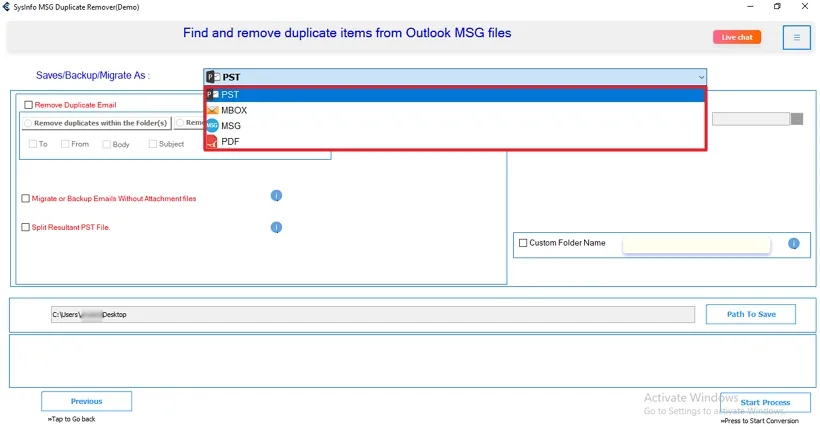
Task: Restore down the SysInfo window
Action: [x=777, y=7]
